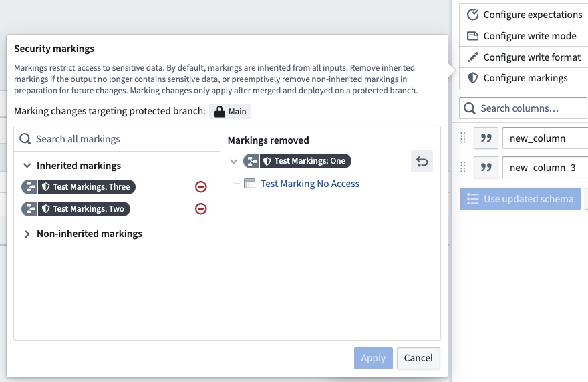Click the Search all markings field
588x382 pixels.
[117, 139]
